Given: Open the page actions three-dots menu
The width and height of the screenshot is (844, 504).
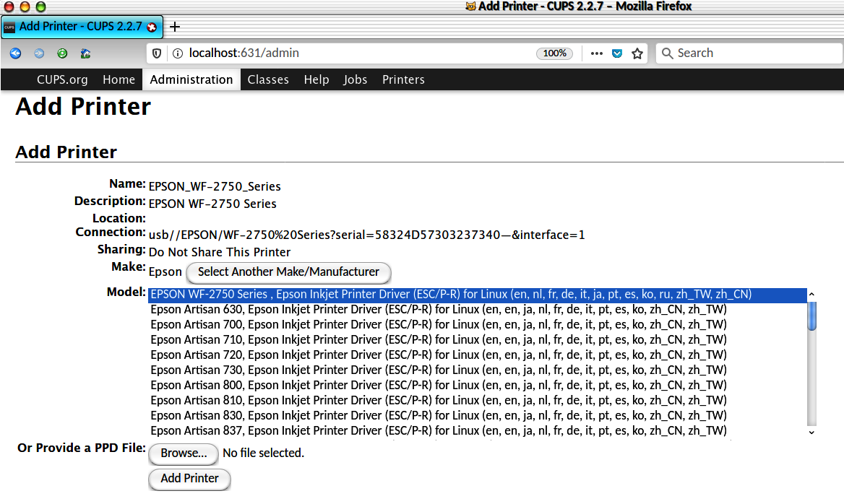Looking at the screenshot, I should click(596, 53).
